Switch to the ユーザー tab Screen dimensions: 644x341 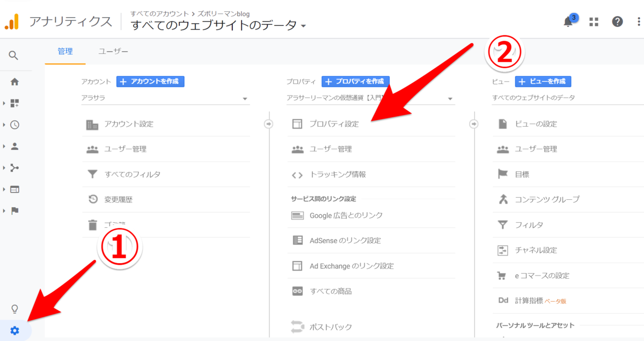(x=113, y=52)
